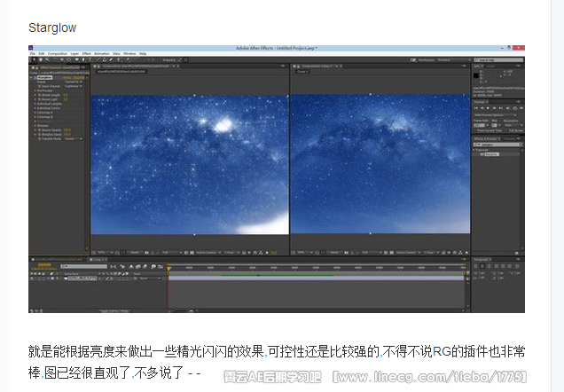This screenshot has width=564, height=392.
Task: Center paragraph text
Action: click(482, 266)
